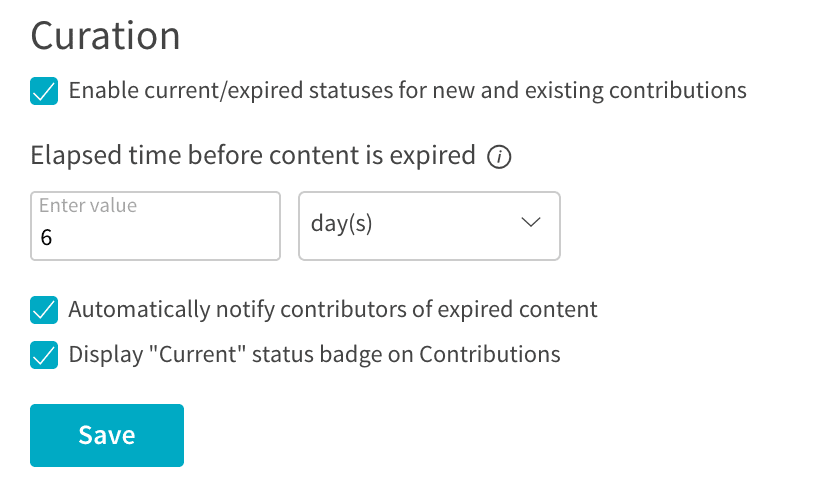Click the number 6 in the value field
Image resolution: width=816 pixels, height=481 pixels.
click(x=46, y=238)
